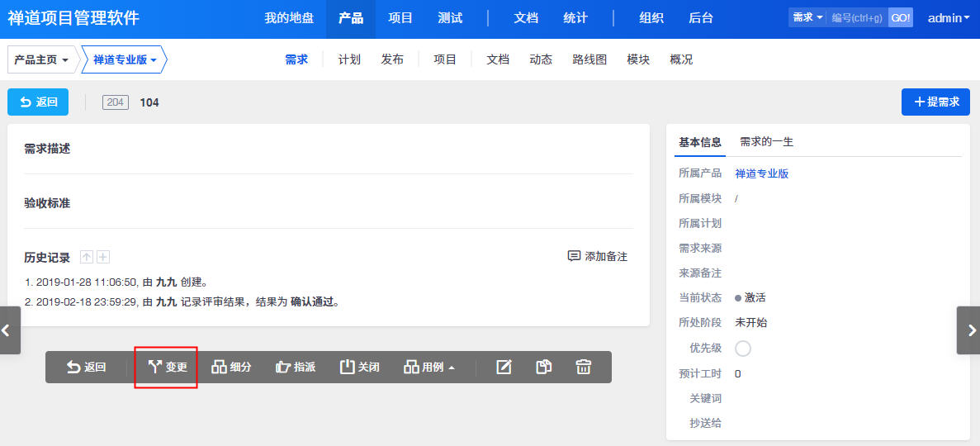Go to next story with right arrow
Screen dimensions: 980x446
pyautogui.click(x=968, y=330)
